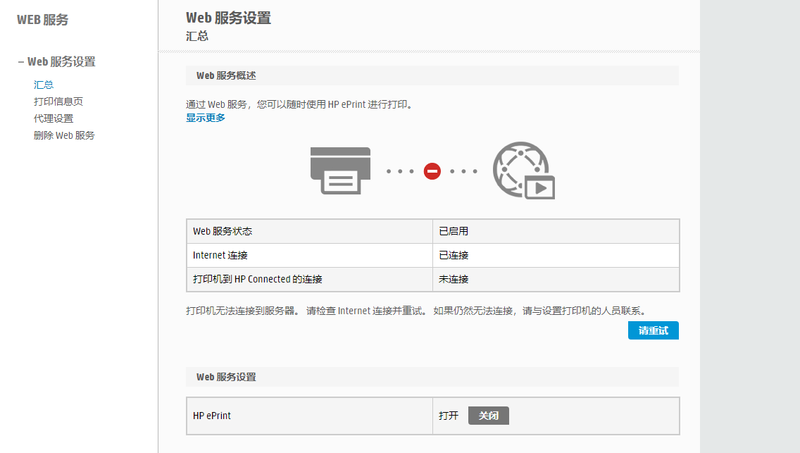
Task: Turn off HP ePrint with 关闭 button
Action: tap(488, 415)
